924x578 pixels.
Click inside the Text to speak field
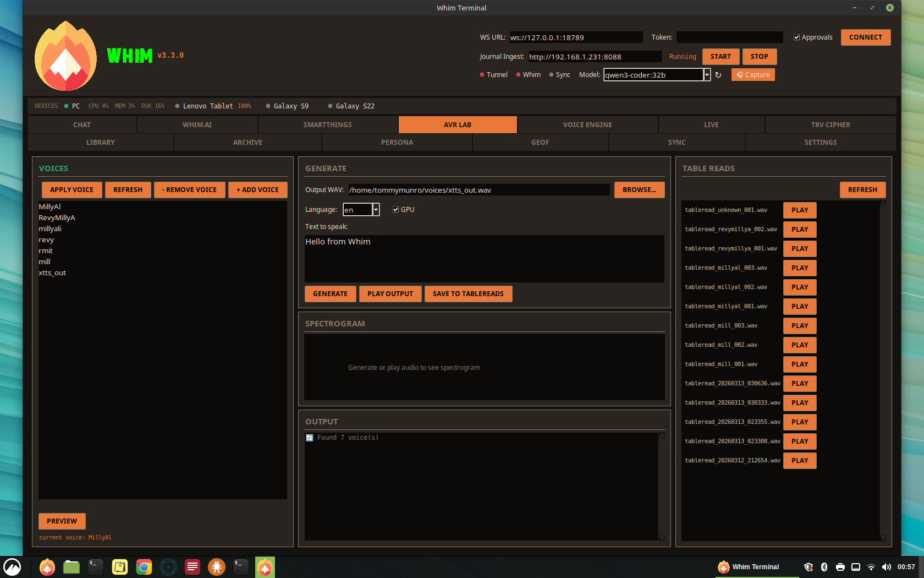point(484,258)
